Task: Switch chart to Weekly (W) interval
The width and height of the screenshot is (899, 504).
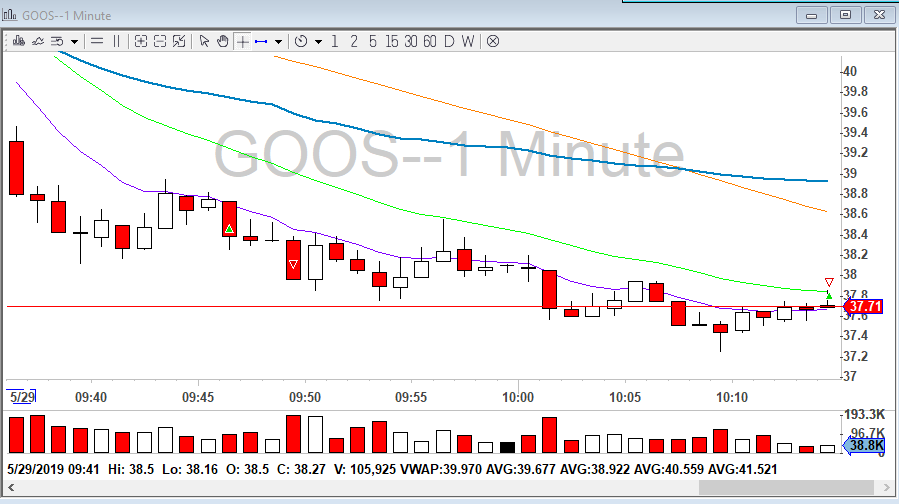Action: (x=468, y=41)
